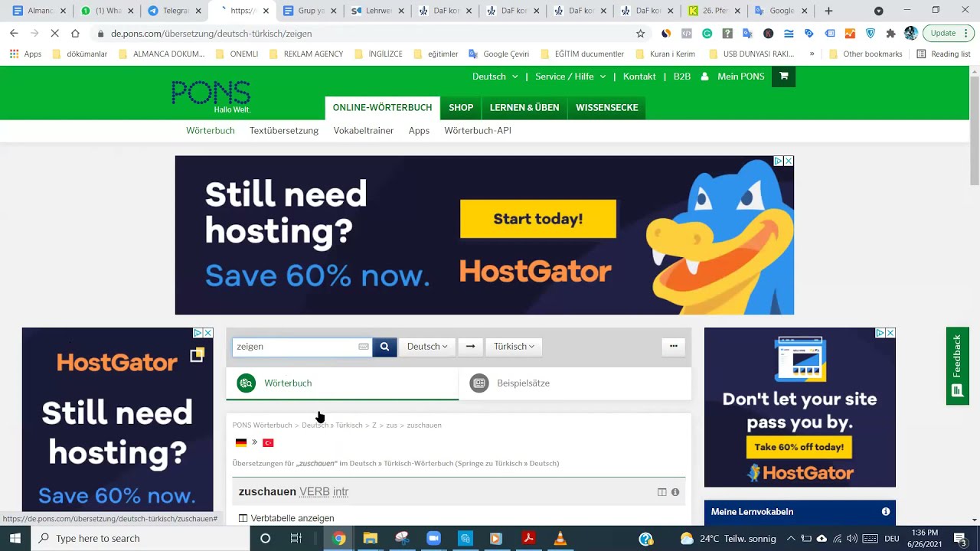Open the source language Deutsch dropdown
Viewport: 980px width, 551px height.
tap(427, 347)
